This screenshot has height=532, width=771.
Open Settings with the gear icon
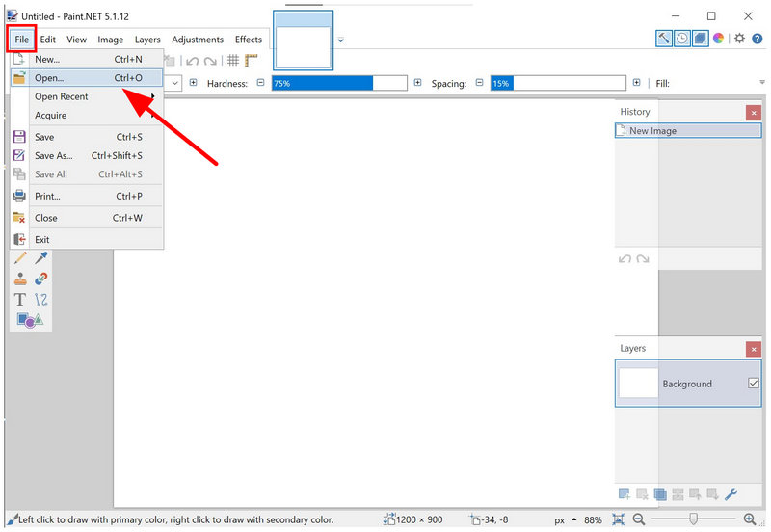(739, 38)
